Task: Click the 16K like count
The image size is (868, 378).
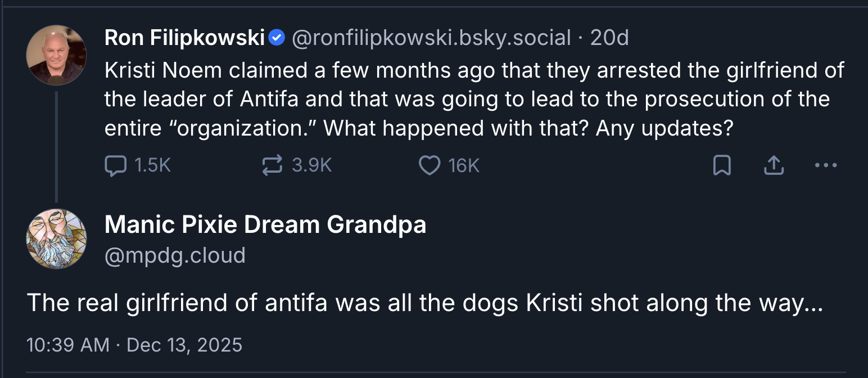Action: (x=464, y=165)
